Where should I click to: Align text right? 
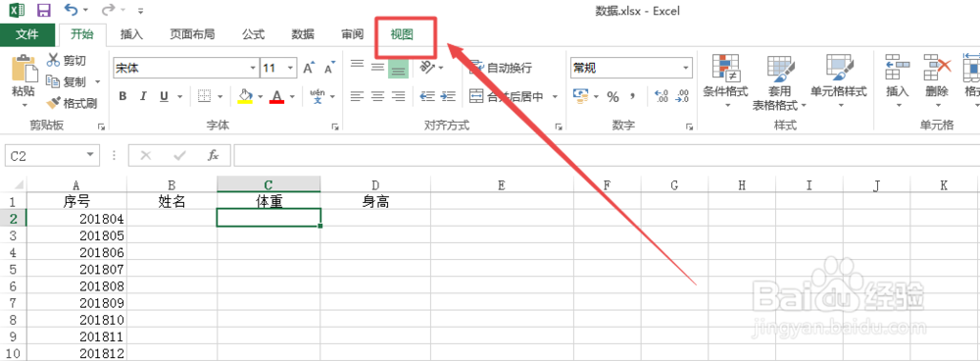point(398,96)
